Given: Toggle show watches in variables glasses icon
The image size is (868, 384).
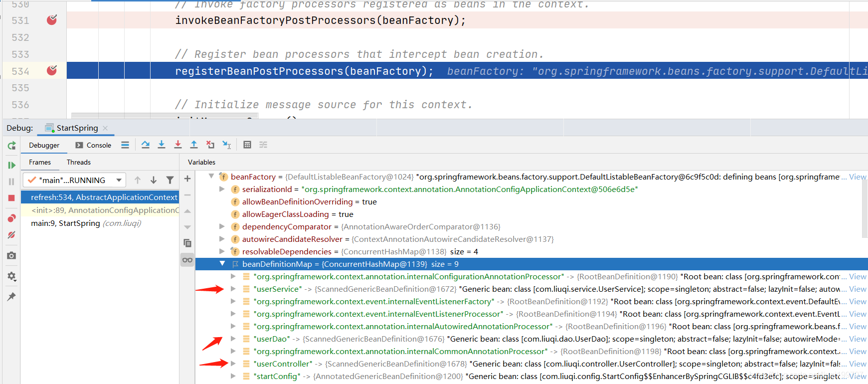Looking at the screenshot, I should pos(187,260).
